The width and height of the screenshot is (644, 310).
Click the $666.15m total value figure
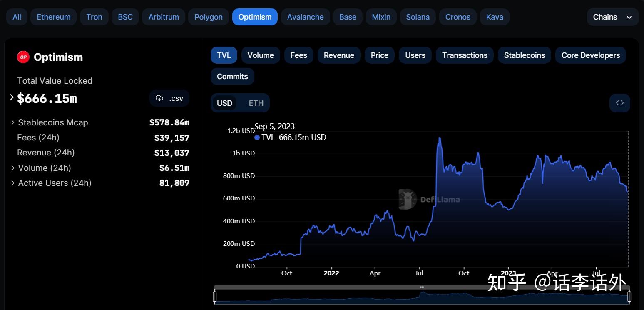click(x=47, y=98)
